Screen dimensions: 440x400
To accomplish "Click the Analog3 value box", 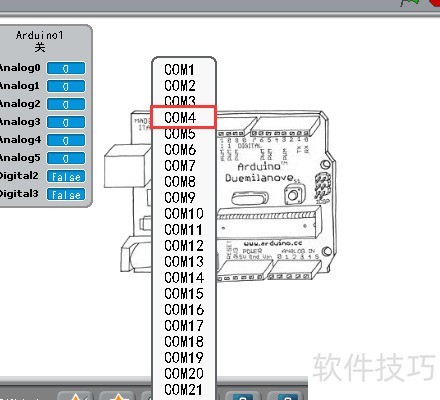I will [66, 122].
